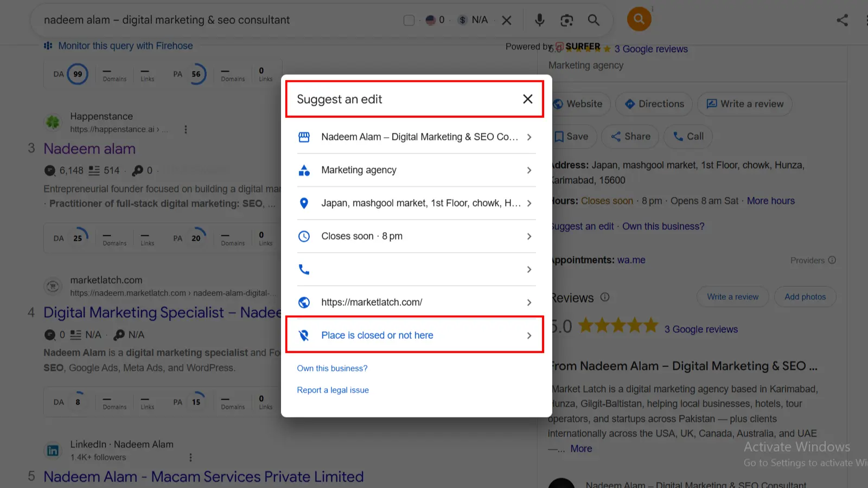Open the Marketing agency category row
The height and width of the screenshot is (488, 868).
click(x=416, y=170)
